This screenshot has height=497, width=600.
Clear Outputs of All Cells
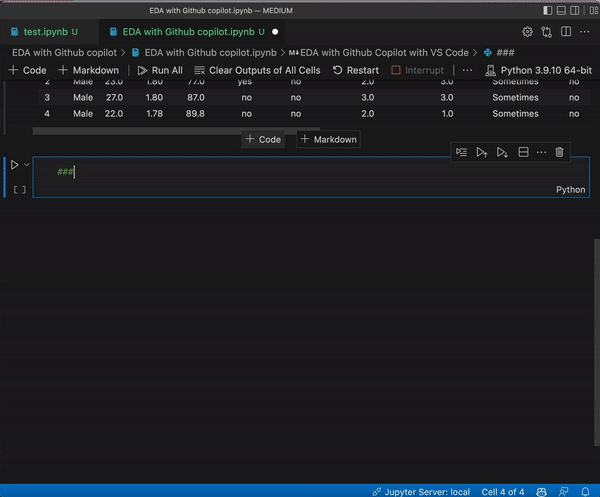(x=258, y=70)
